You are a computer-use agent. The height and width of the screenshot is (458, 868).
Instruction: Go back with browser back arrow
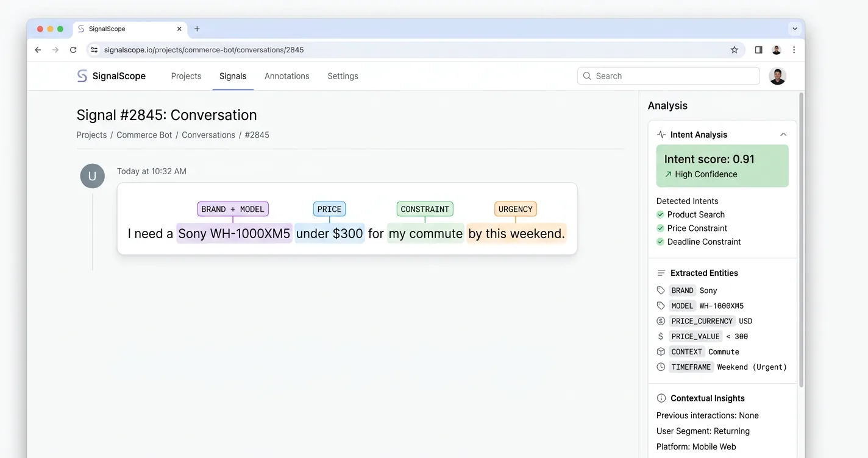click(38, 50)
